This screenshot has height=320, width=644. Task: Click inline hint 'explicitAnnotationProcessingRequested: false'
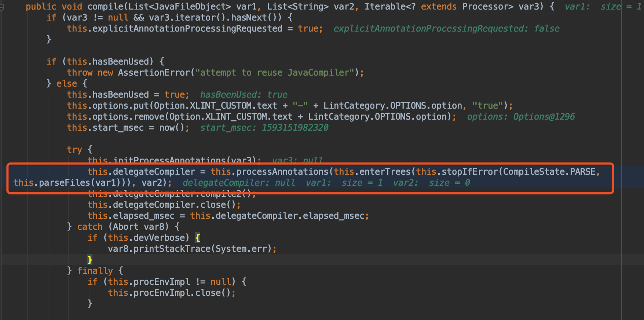point(447,29)
